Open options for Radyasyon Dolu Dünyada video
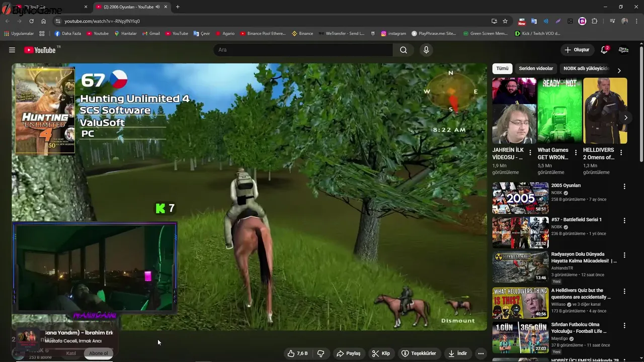The height and width of the screenshot is (362, 644). coord(624,255)
